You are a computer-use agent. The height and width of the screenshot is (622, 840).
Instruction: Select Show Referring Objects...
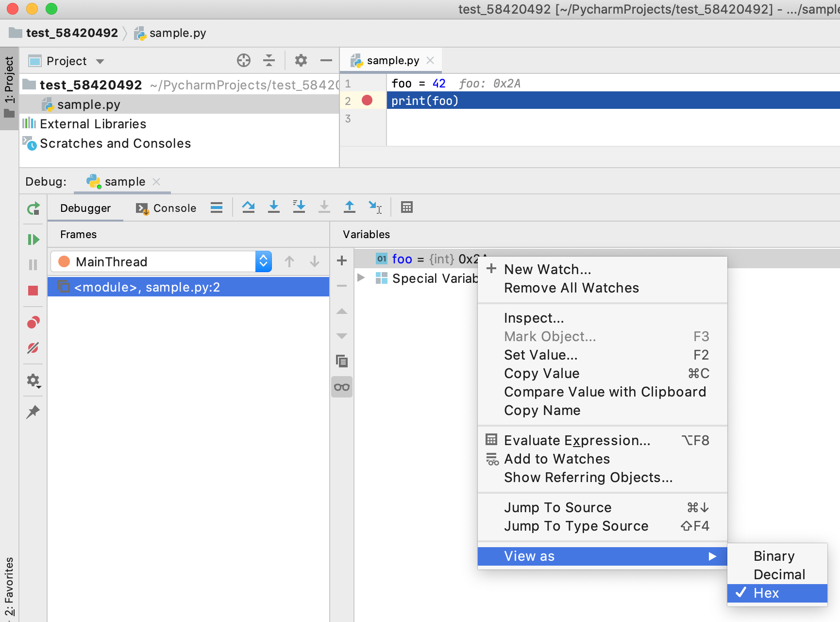[x=602, y=477]
